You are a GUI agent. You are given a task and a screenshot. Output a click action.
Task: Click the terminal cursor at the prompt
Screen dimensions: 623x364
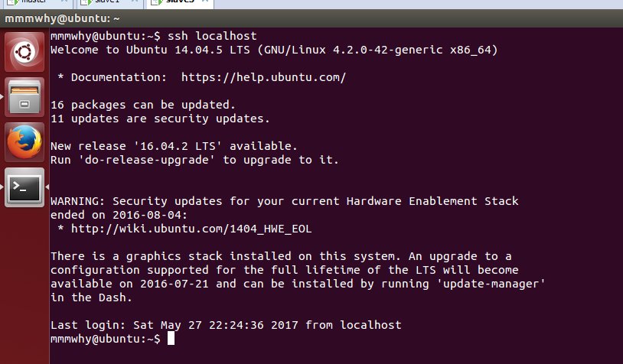tap(171, 339)
